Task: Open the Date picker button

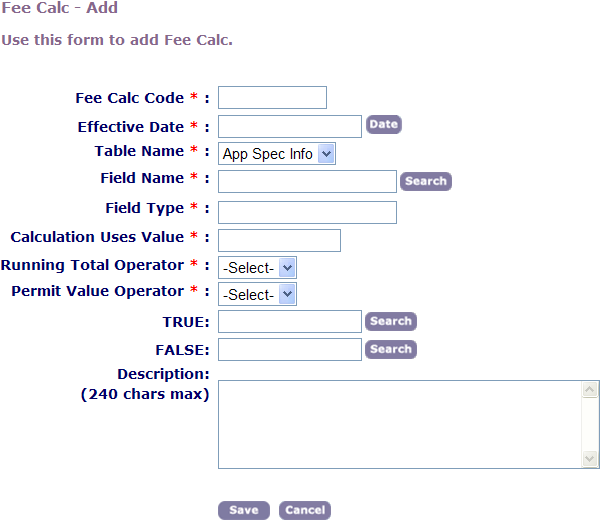Action: 383,125
